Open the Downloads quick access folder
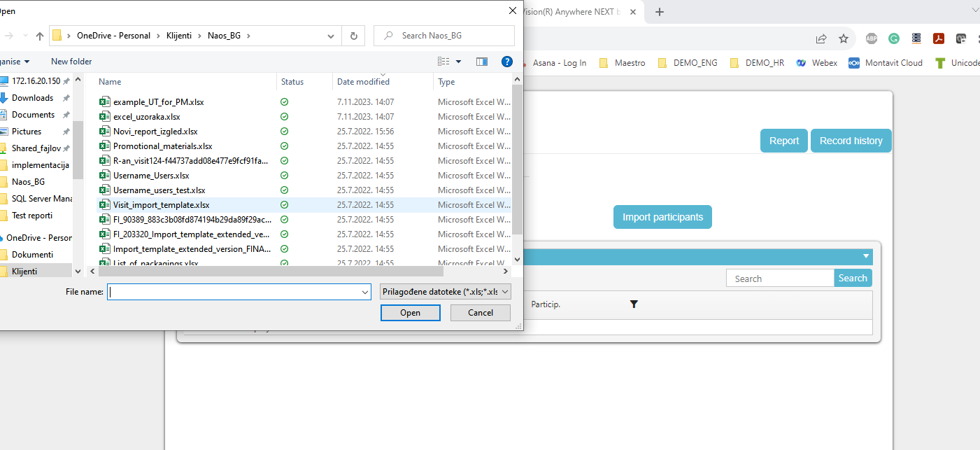This screenshot has width=980, height=450. [x=32, y=98]
